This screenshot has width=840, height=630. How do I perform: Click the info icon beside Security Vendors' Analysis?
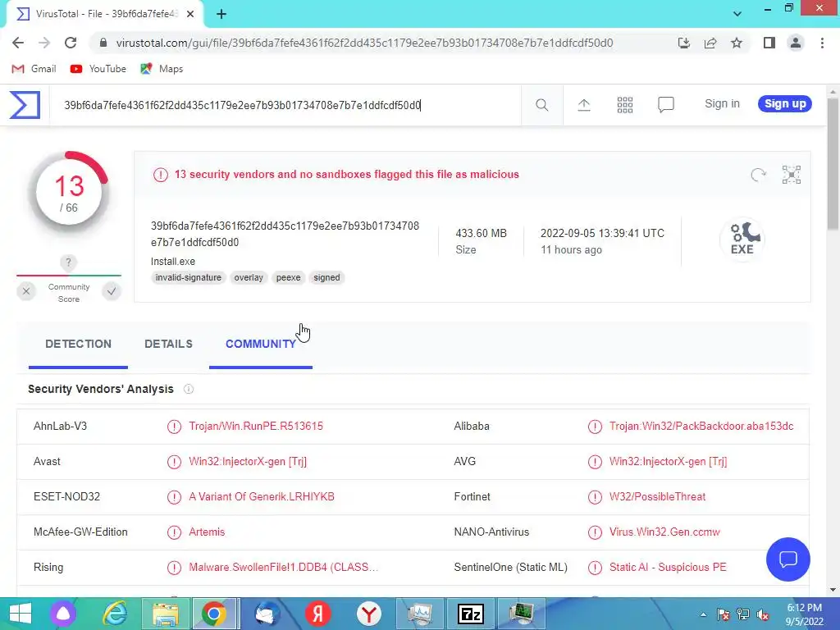pos(189,389)
